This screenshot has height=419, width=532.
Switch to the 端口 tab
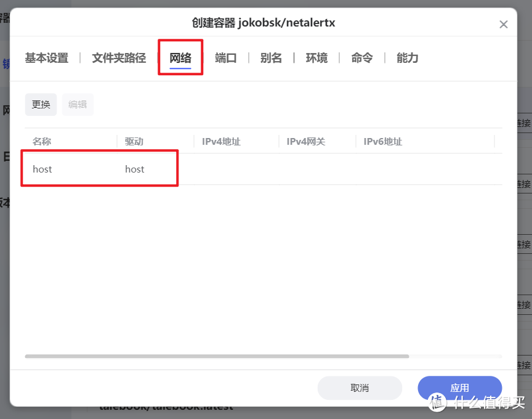tap(225, 57)
